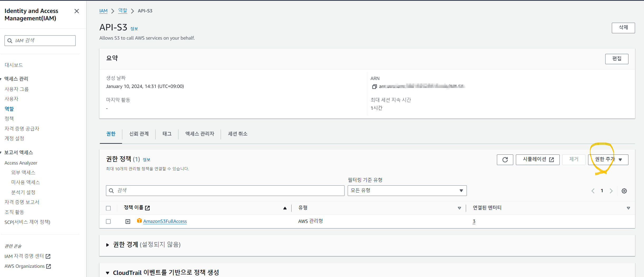Screen dimensions: 644x277
Task: Open 사용자 in sidebar
Action: coord(12,99)
